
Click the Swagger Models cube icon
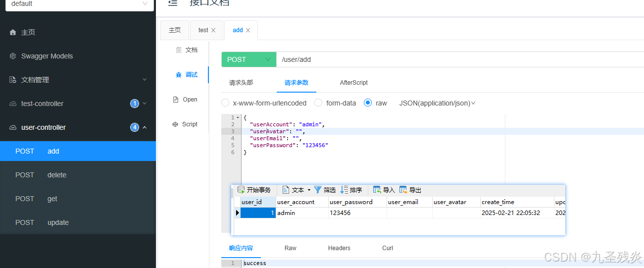click(13, 56)
